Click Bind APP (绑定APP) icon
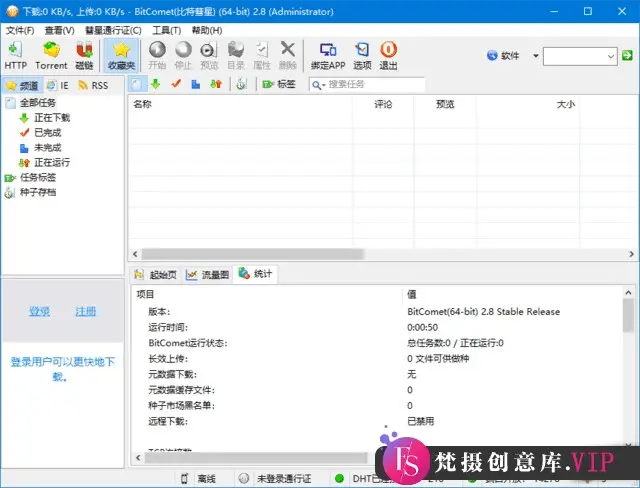The height and width of the screenshot is (488, 640). (x=328, y=55)
